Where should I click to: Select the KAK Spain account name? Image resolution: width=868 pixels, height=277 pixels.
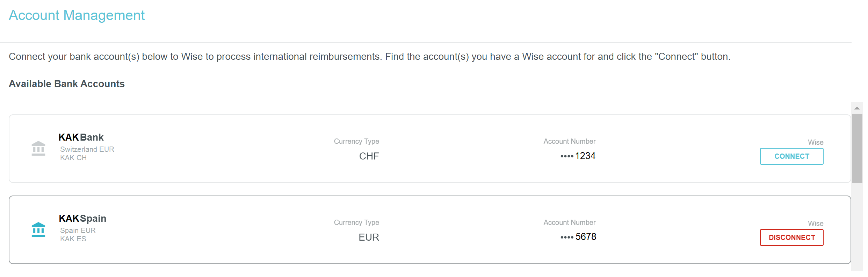coord(82,218)
